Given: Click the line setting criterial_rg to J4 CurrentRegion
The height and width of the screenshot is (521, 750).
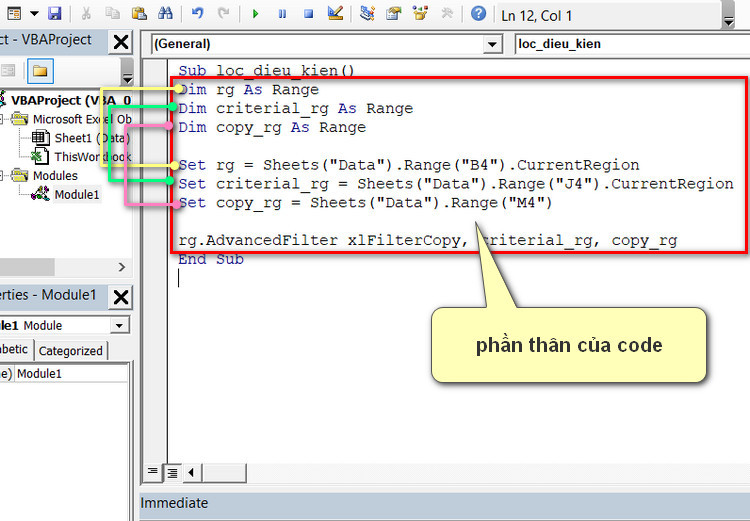Looking at the screenshot, I should coord(456,184).
